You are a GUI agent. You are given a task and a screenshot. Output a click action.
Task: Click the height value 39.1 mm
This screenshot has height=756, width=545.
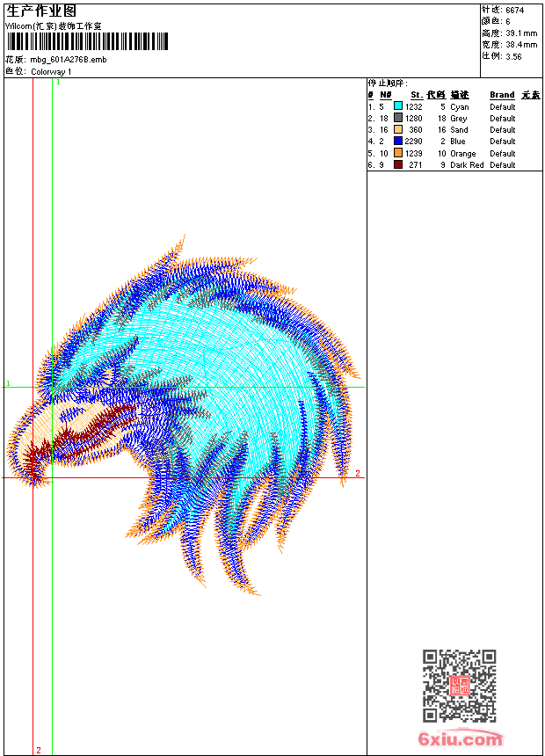(520, 33)
